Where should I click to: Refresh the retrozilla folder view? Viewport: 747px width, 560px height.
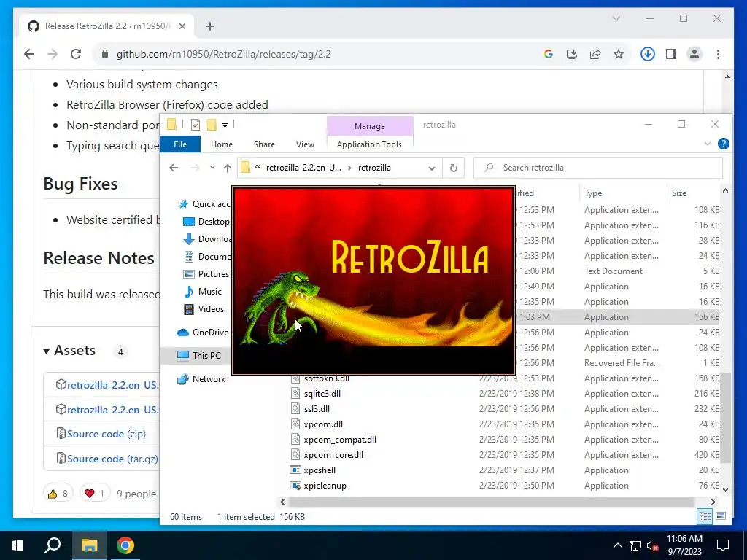pyautogui.click(x=454, y=168)
